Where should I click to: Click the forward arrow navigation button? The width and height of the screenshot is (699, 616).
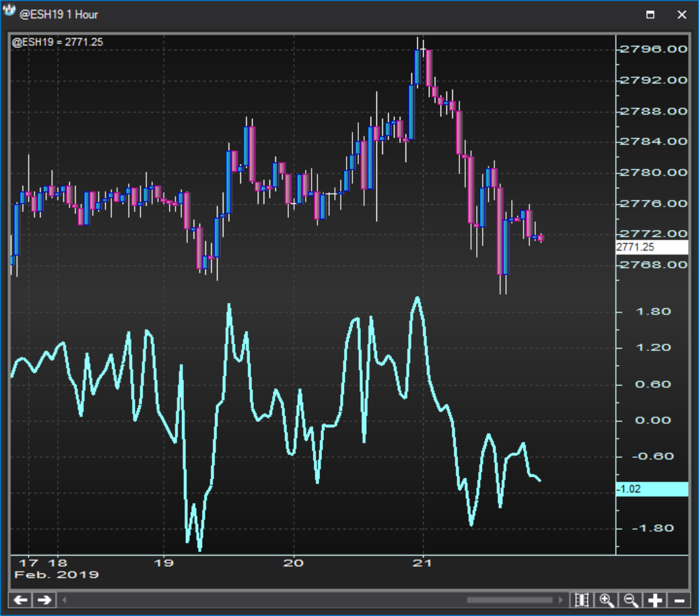44,600
